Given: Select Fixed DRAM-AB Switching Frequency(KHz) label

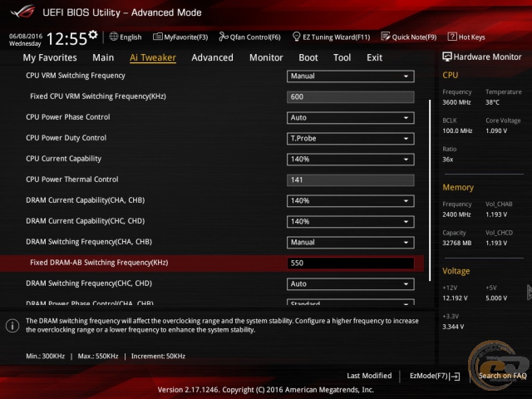Looking at the screenshot, I should click(x=99, y=263).
